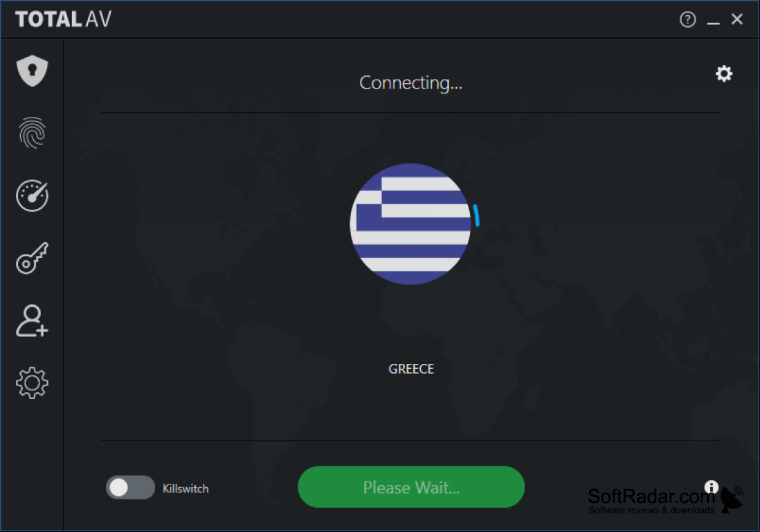Open the speedometer system tune-up section
760x532 pixels.
32,195
